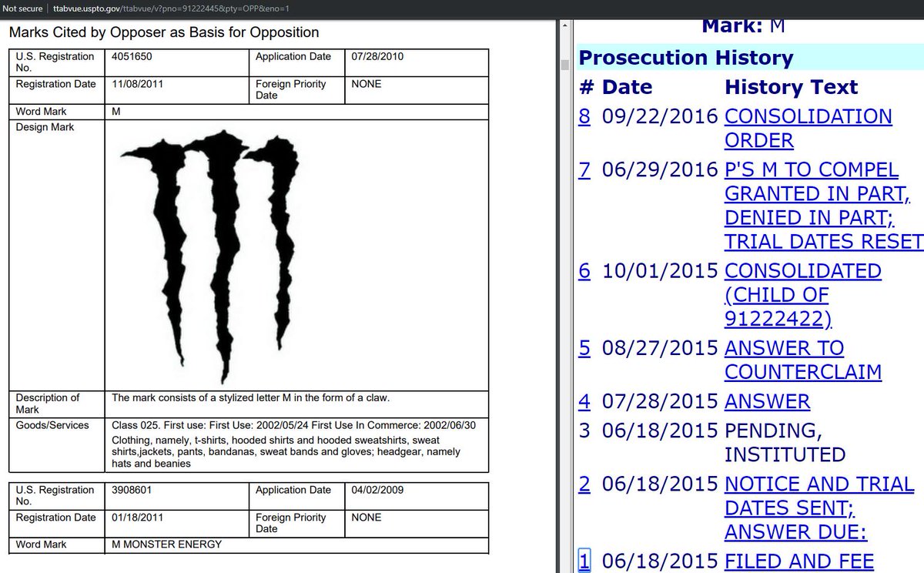Click the document pane scrollbar thumb

click(x=566, y=64)
